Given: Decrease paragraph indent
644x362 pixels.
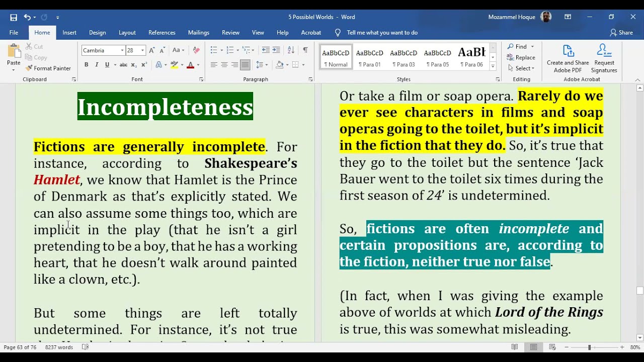Looking at the screenshot, I should pyautogui.click(x=266, y=50).
